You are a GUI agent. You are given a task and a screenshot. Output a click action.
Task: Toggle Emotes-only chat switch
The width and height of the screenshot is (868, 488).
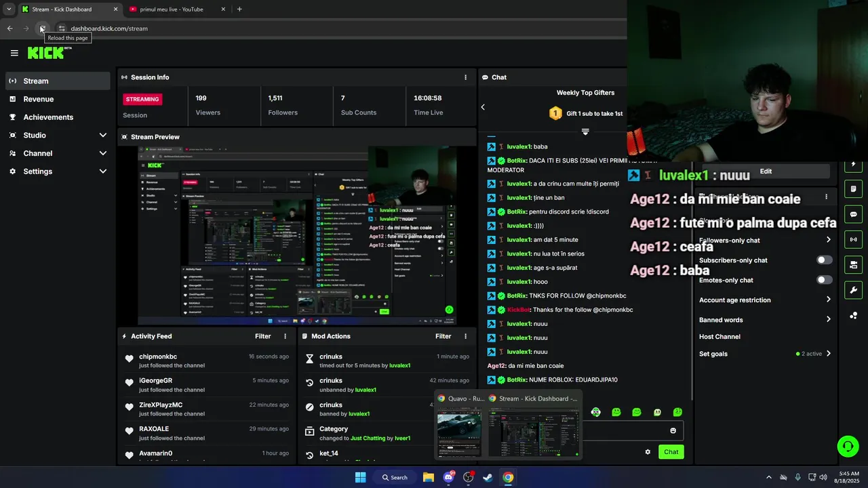[824, 280]
